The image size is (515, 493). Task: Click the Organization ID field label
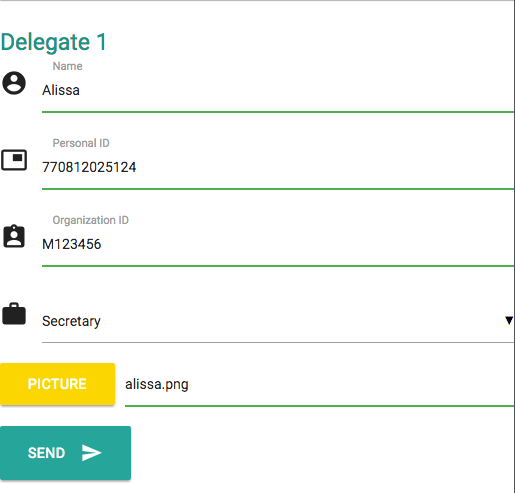pyautogui.click(x=90, y=220)
